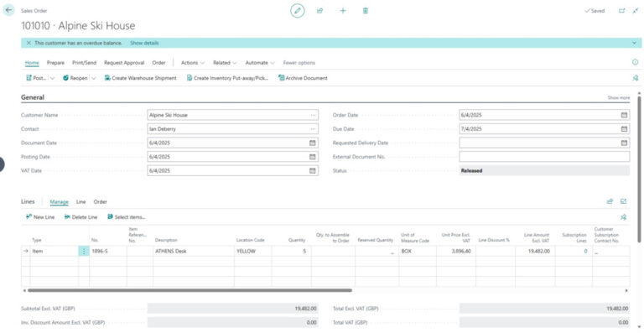This screenshot has height=333, width=644.
Task: Click the pin icon in Lines toolbar
Action: tap(624, 217)
